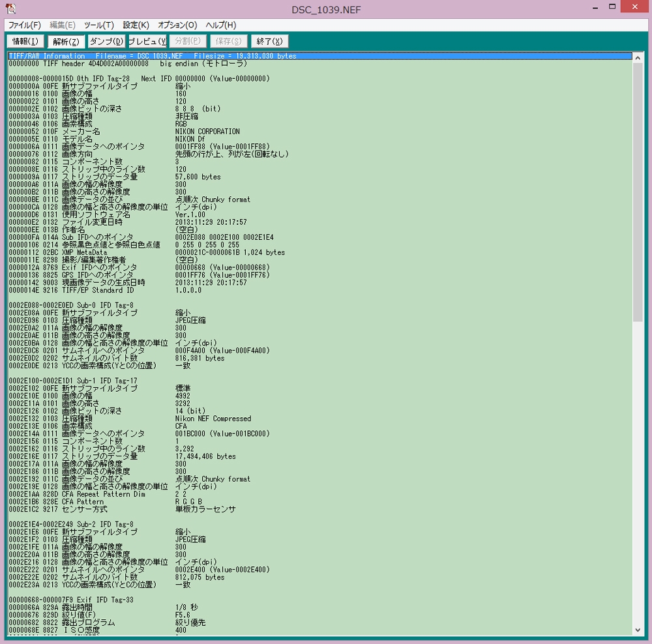Click the scrollbar up arrow
This screenshot has width=652, height=644.
[638, 58]
